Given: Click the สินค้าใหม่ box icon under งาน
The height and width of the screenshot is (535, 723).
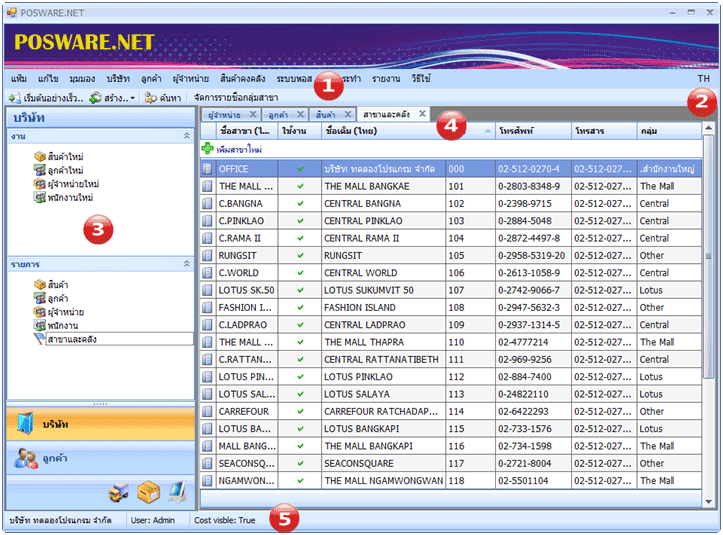Looking at the screenshot, I should click(x=39, y=157).
